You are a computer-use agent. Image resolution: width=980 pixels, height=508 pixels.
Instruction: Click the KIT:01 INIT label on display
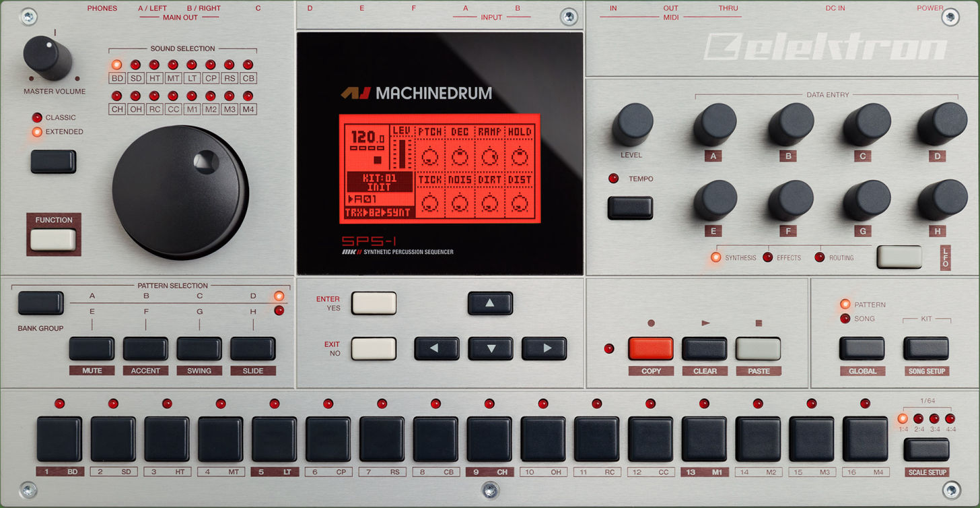click(380, 182)
